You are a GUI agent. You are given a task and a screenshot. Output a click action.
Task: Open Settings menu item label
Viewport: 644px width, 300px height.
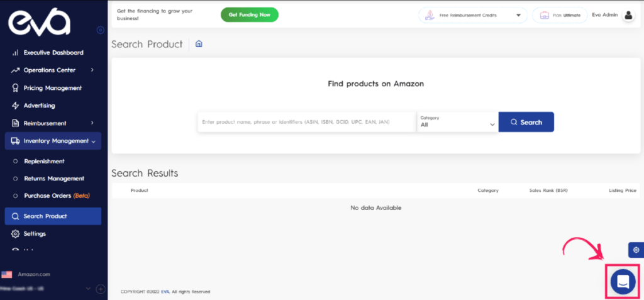pos(35,234)
